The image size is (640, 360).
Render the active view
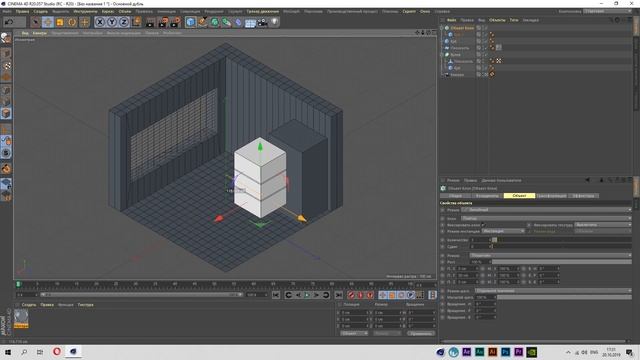151,22
